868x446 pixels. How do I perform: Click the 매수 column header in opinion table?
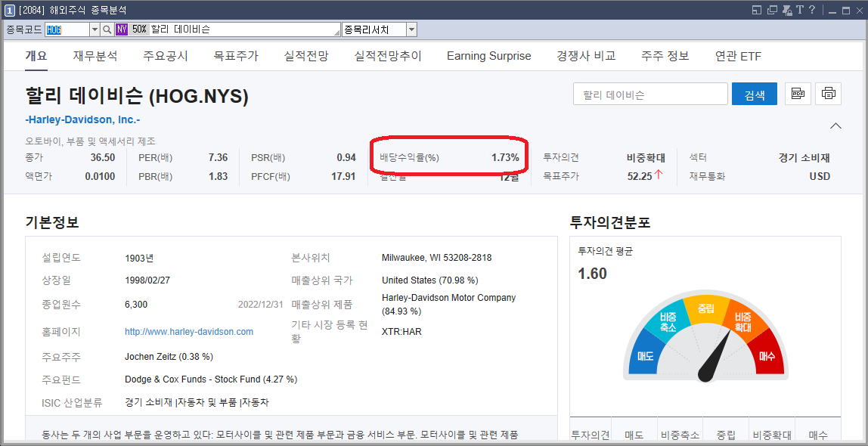[818, 435]
